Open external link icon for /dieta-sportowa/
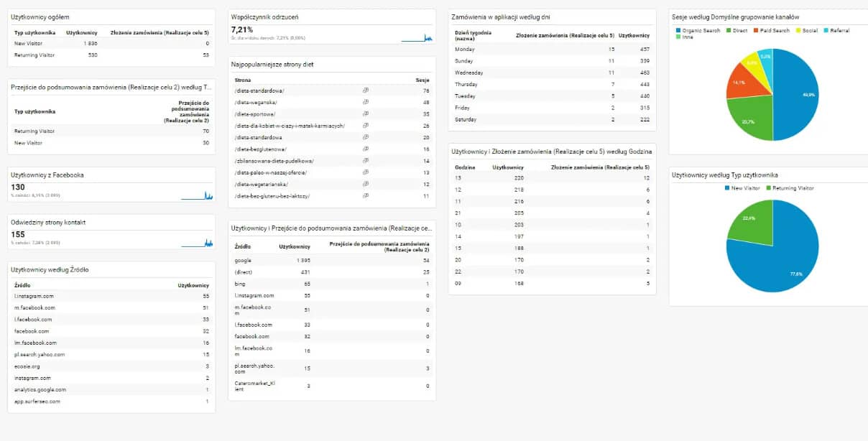868x441 pixels. [x=366, y=114]
